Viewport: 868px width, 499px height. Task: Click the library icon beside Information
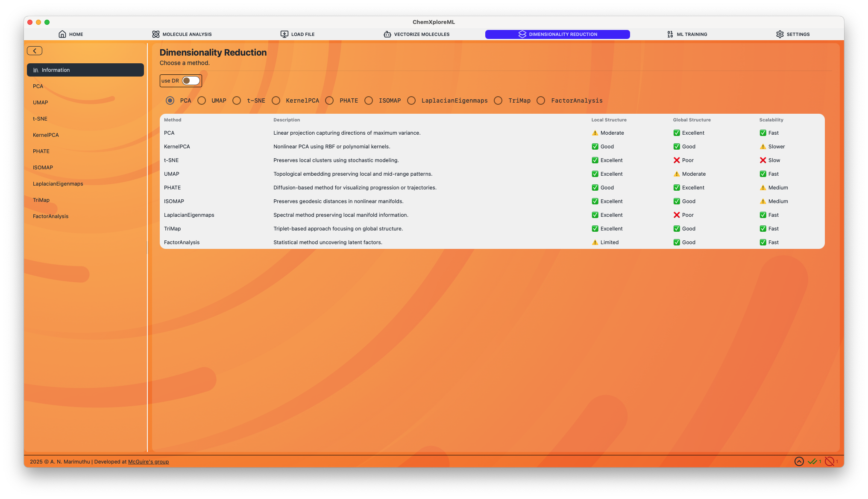36,70
